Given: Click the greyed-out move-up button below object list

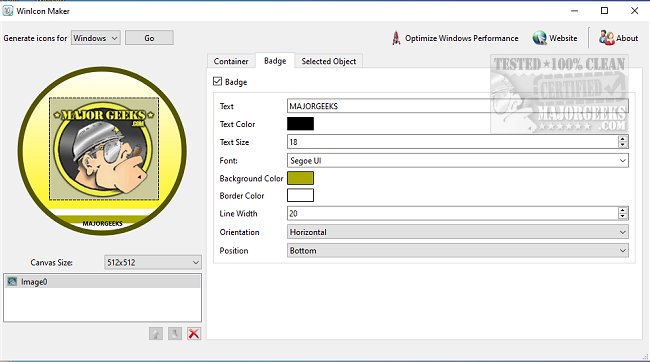Looking at the screenshot, I should tap(156, 333).
